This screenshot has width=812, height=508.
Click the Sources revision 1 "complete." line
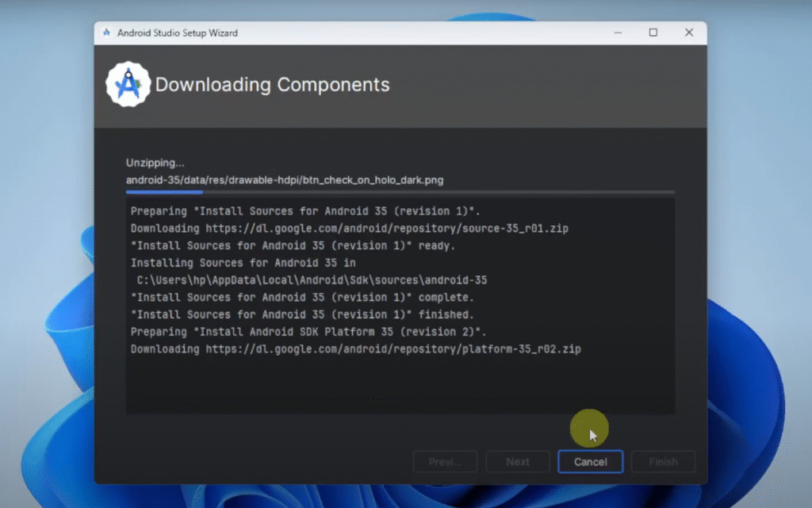302,298
